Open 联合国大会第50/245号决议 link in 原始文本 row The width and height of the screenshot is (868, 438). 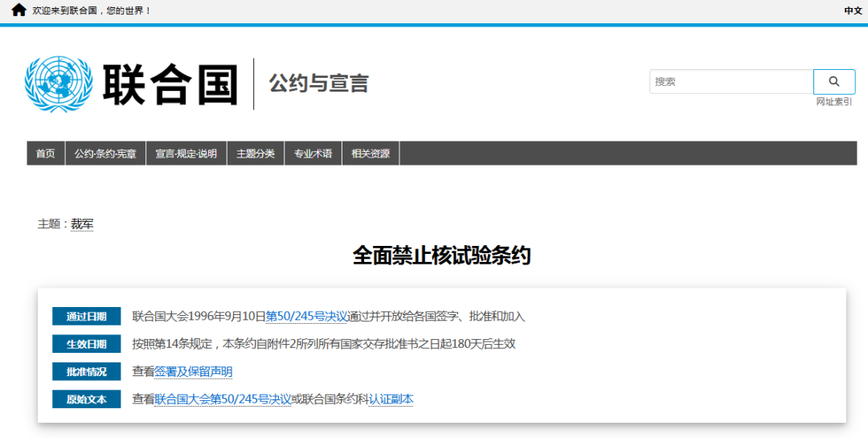click(223, 399)
